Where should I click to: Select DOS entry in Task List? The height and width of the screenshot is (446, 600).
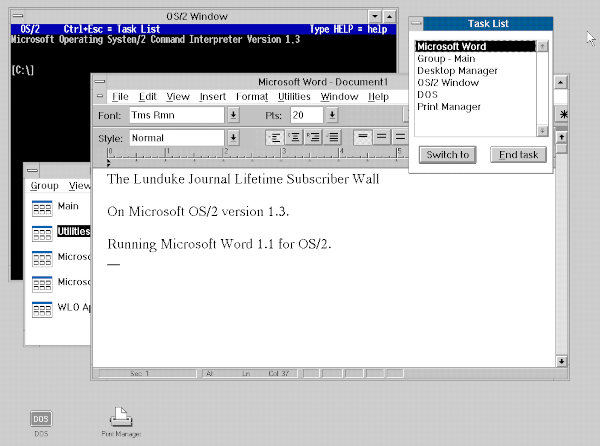[x=476, y=94]
